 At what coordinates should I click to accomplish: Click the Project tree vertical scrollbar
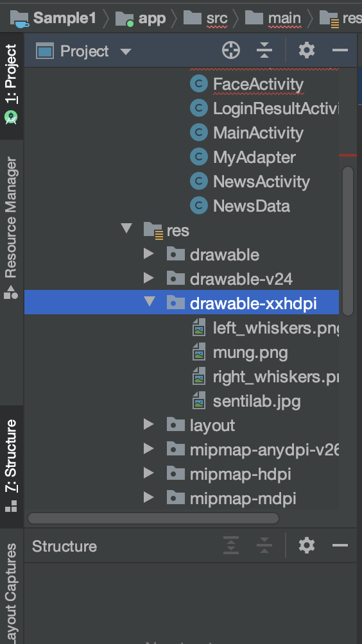pos(348,241)
